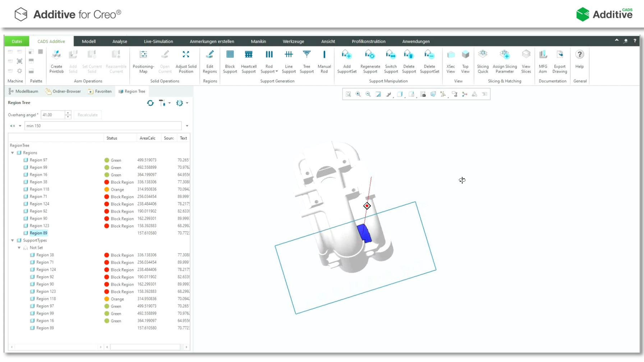Select Region 89 under Not Set

(x=45, y=328)
